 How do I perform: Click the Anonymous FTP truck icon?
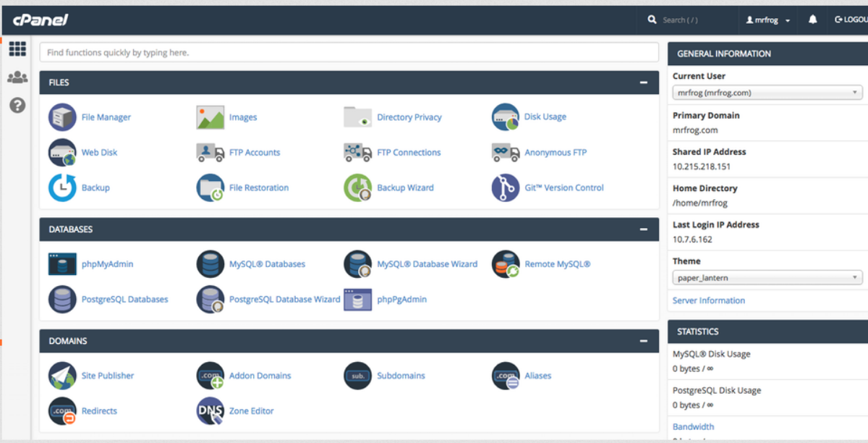(x=506, y=152)
